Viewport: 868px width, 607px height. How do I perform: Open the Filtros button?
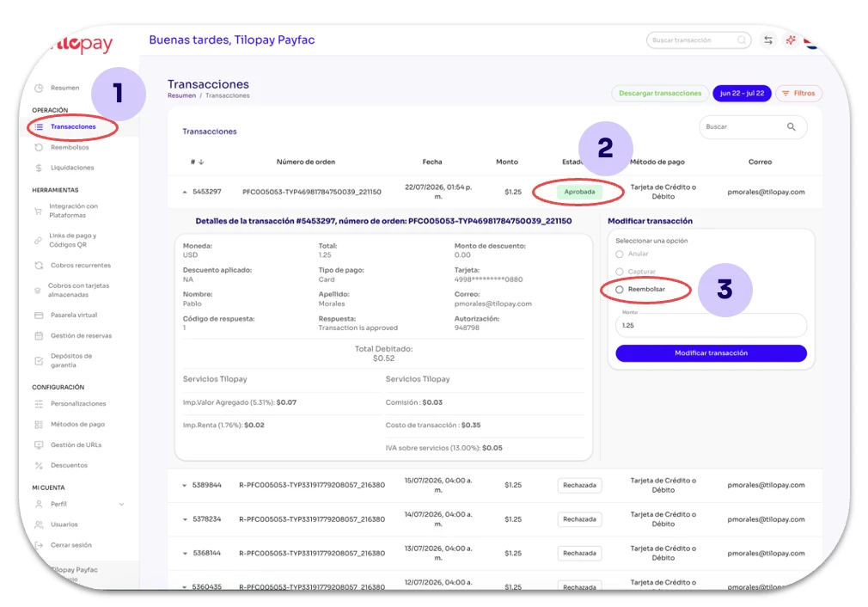point(798,94)
